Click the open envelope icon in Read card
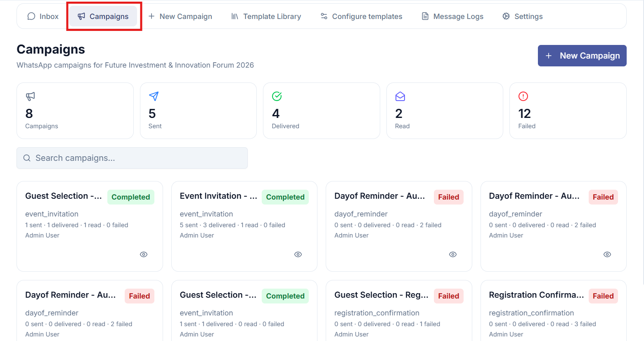Viewport: 644px width, 341px height. pos(400,96)
